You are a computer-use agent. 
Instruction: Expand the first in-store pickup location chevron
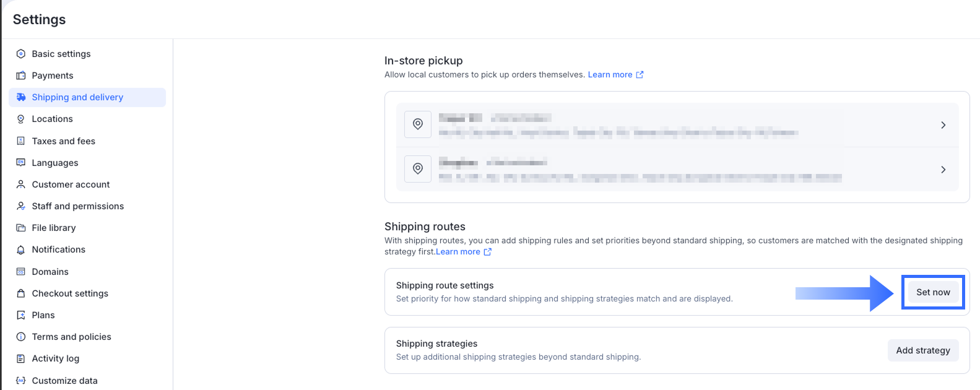[x=943, y=125]
